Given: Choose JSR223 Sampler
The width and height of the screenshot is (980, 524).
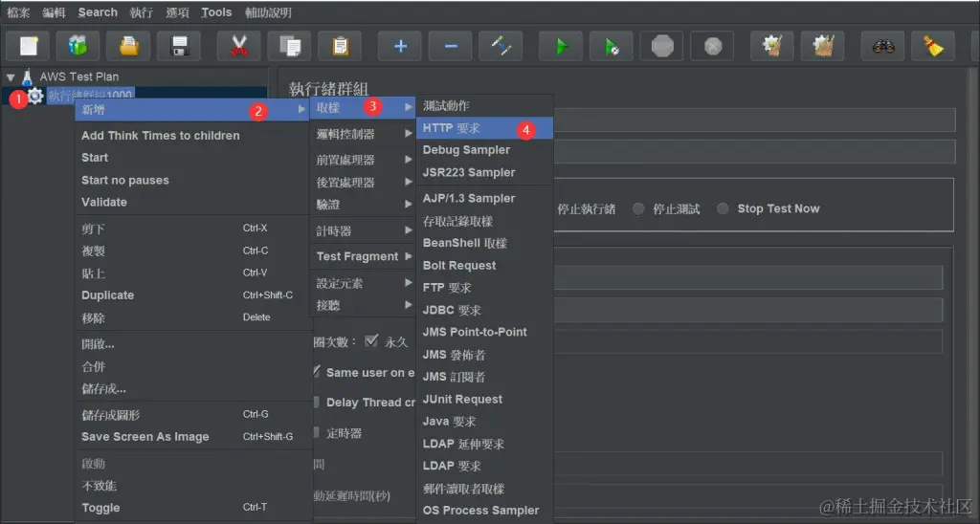Looking at the screenshot, I should point(484,172).
